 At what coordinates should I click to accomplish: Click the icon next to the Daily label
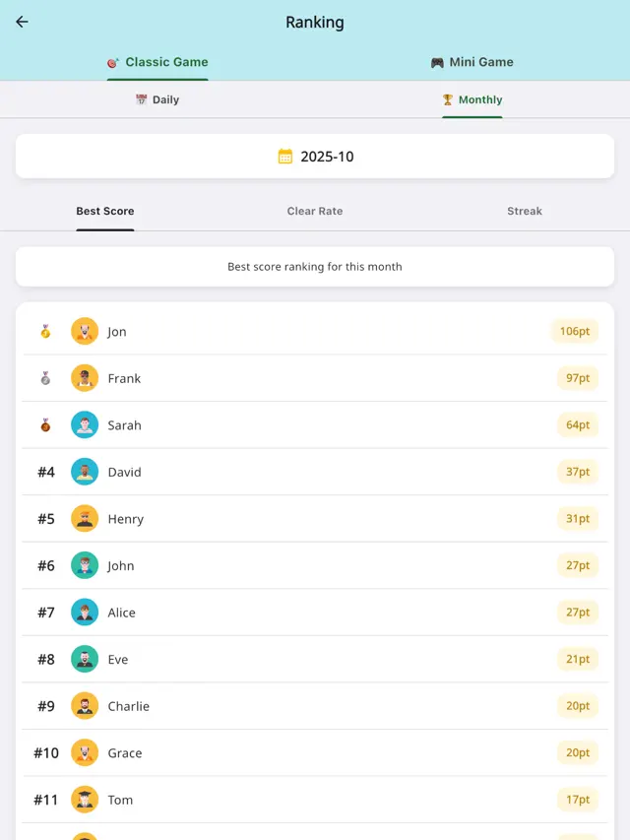[x=139, y=99]
